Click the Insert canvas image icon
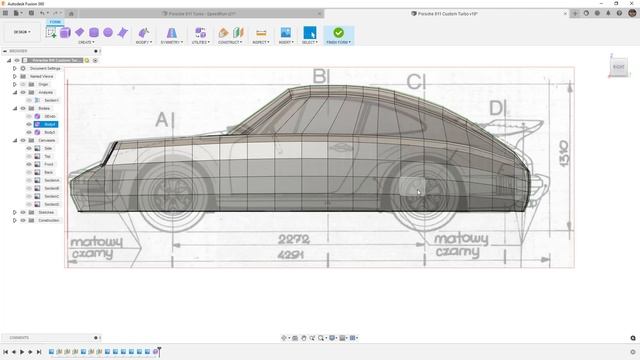The width and height of the screenshot is (640, 360). [x=286, y=33]
